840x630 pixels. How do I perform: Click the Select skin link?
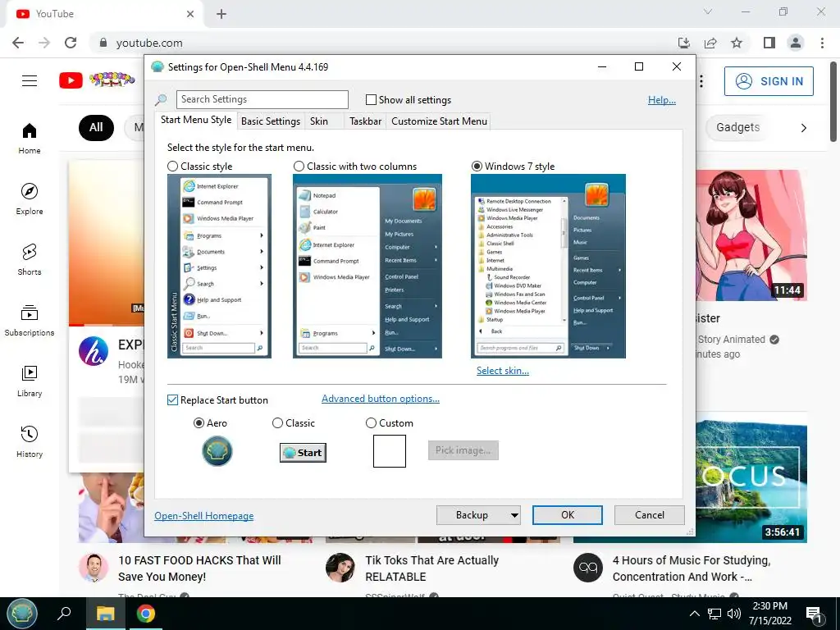click(503, 370)
